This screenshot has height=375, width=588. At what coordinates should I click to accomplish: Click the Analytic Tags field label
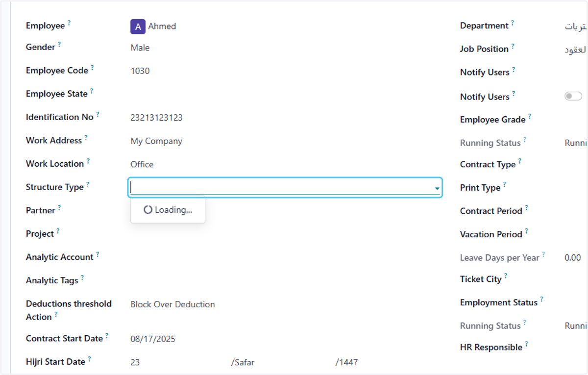[52, 281]
